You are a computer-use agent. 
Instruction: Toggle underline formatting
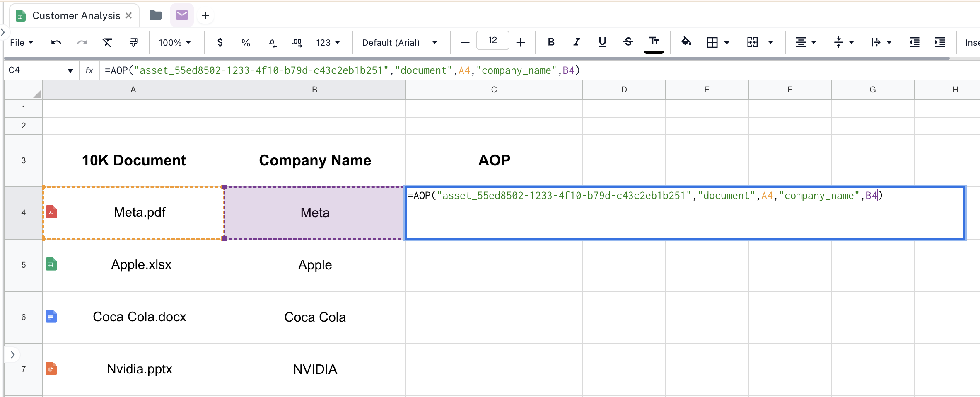(x=602, y=42)
